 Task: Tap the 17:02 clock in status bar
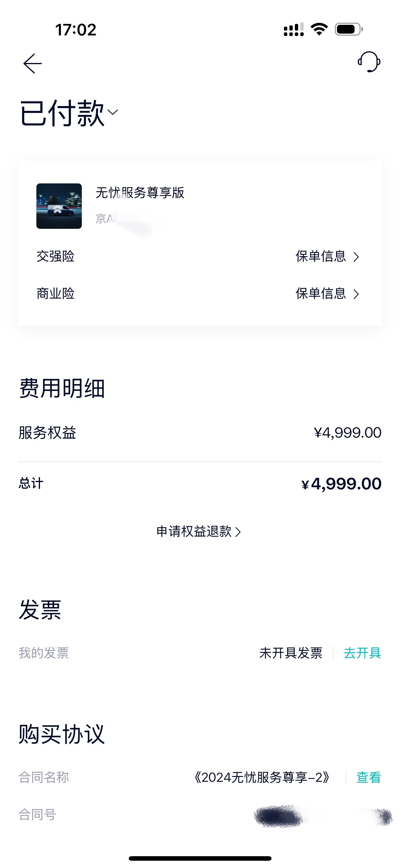[x=76, y=30]
